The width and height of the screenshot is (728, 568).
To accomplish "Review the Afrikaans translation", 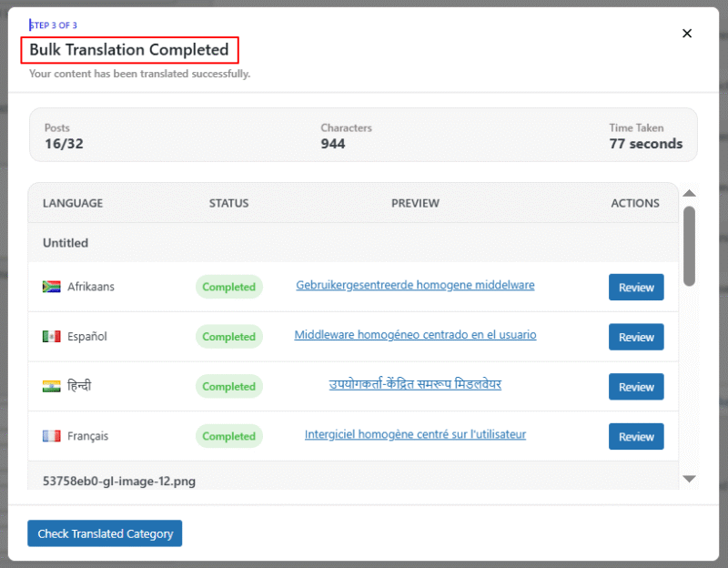I will pos(636,286).
